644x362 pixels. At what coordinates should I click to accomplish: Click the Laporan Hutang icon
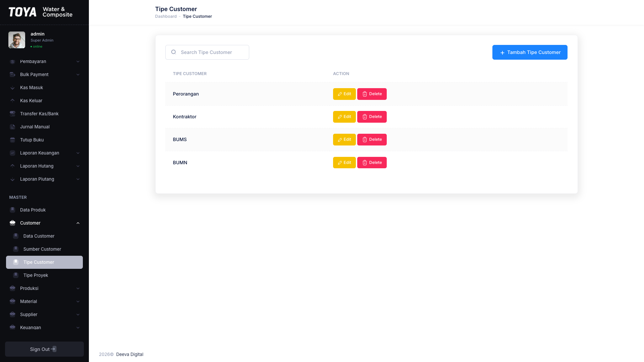[12, 166]
